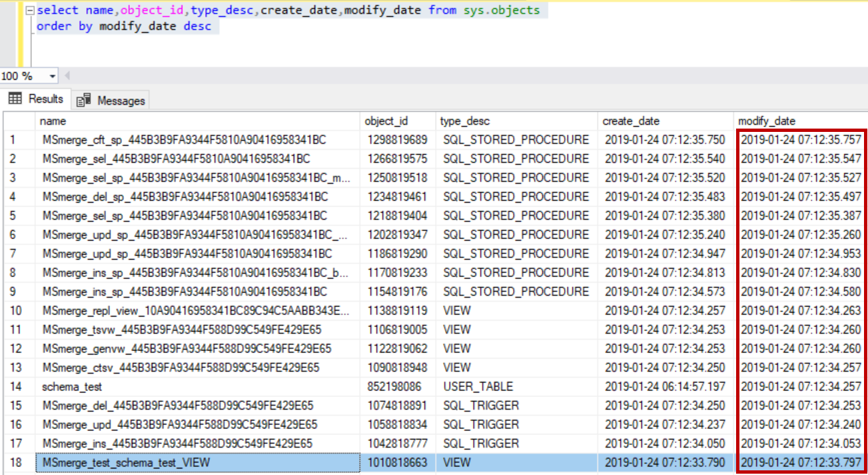The image size is (868, 475).
Task: Select cell MSmerge_cft_sp_445B3B9FA9344F5810A90416958341BC
Action: [x=198, y=140]
